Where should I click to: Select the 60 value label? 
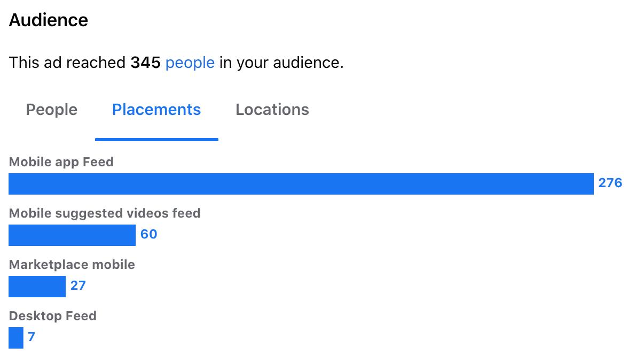[x=149, y=234]
